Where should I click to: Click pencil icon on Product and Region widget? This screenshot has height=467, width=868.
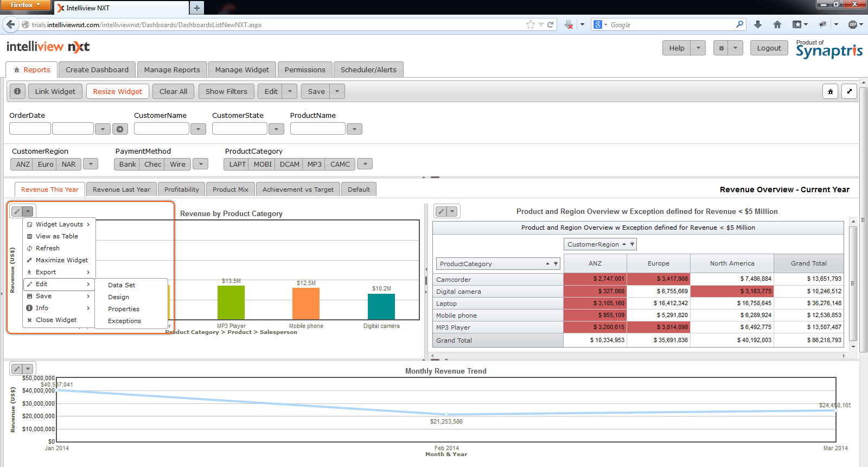[442, 211]
